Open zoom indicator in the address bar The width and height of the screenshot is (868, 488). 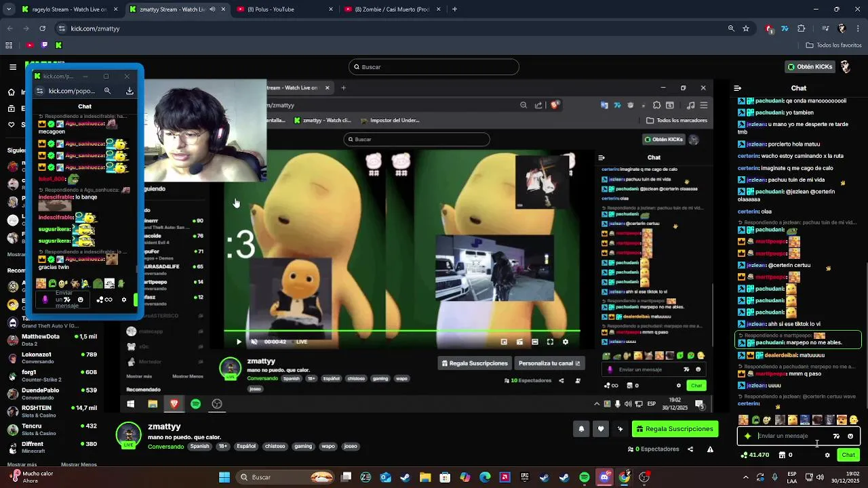click(x=731, y=28)
